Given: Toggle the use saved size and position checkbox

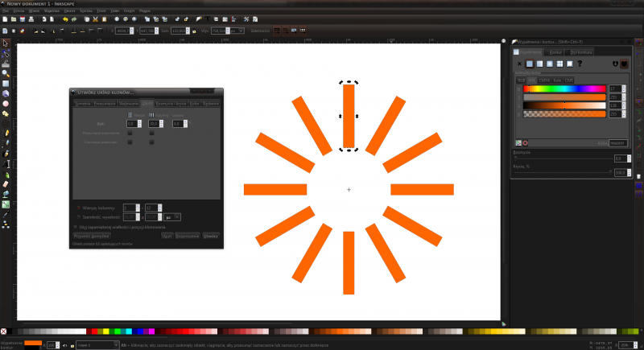Looking at the screenshot, I should coord(76,227).
